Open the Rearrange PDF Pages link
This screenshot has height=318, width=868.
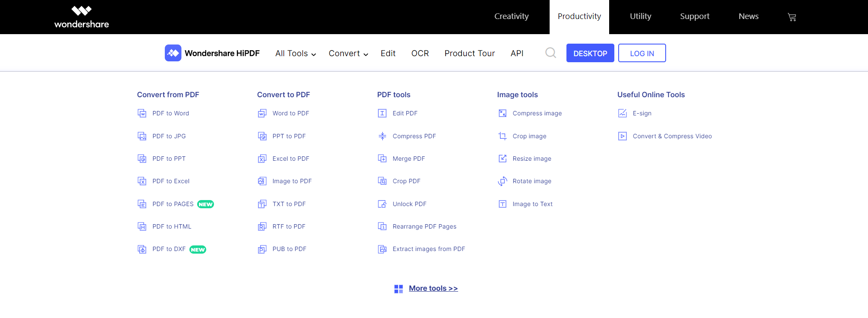tap(425, 226)
